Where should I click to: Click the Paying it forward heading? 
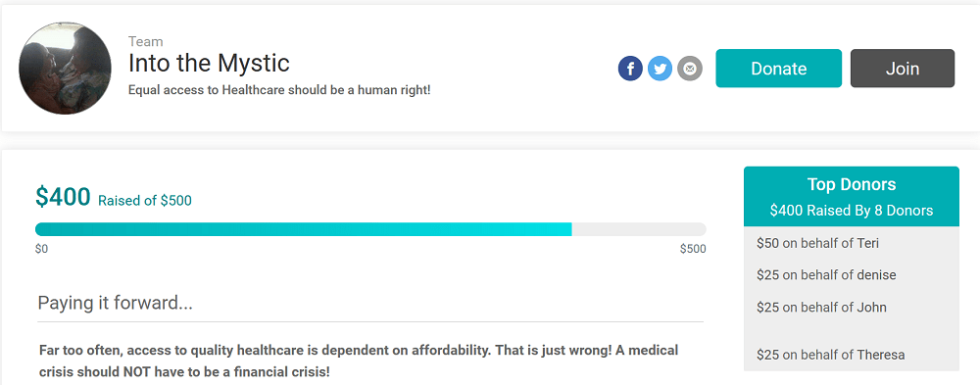click(115, 303)
